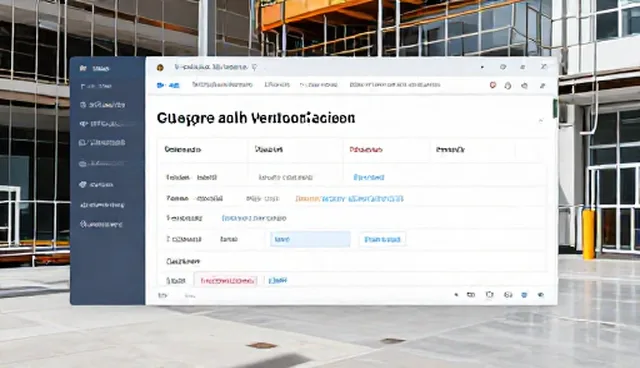Click the green scrollbar handle on window edge
This screenshot has height=368, width=640.
(555, 109)
